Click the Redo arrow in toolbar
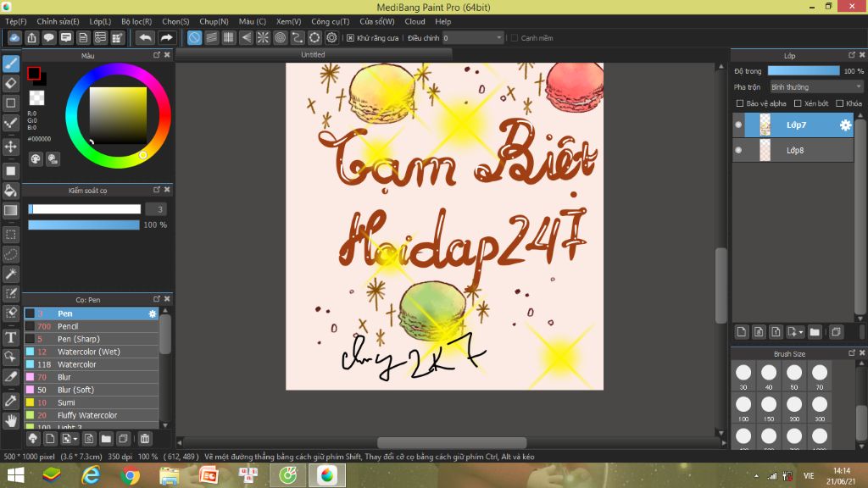This screenshot has width=868, height=488. tap(166, 37)
